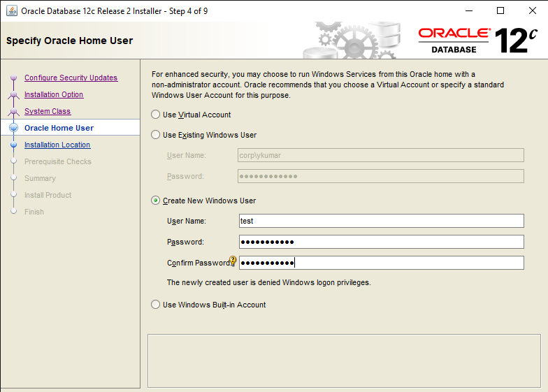The image size is (548, 392).
Task: Select Use Virtual Account option
Action: tap(156, 115)
